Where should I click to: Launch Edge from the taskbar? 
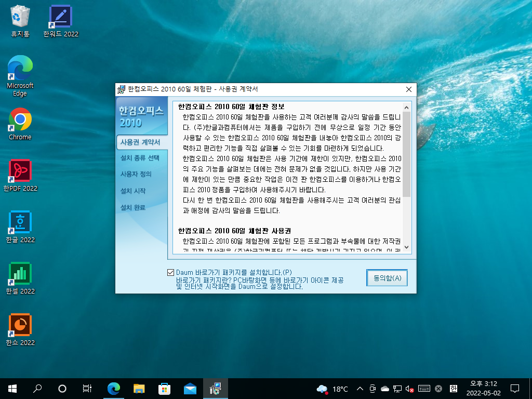pos(114,389)
